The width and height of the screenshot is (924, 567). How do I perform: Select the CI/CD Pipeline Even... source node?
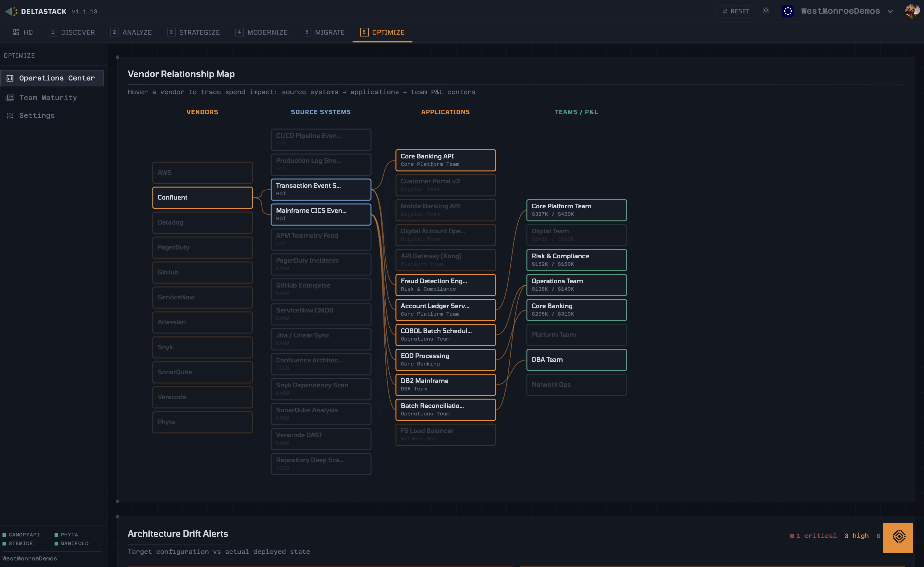(321, 140)
